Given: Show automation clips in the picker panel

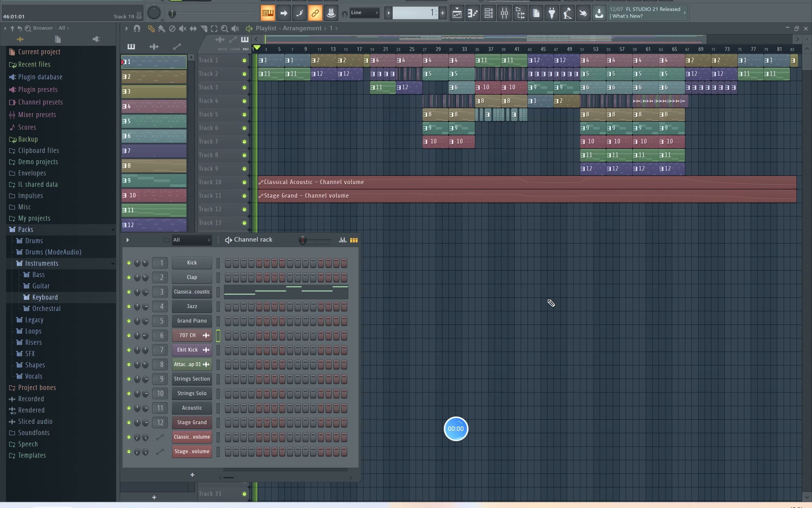Looking at the screenshot, I should 177,47.
